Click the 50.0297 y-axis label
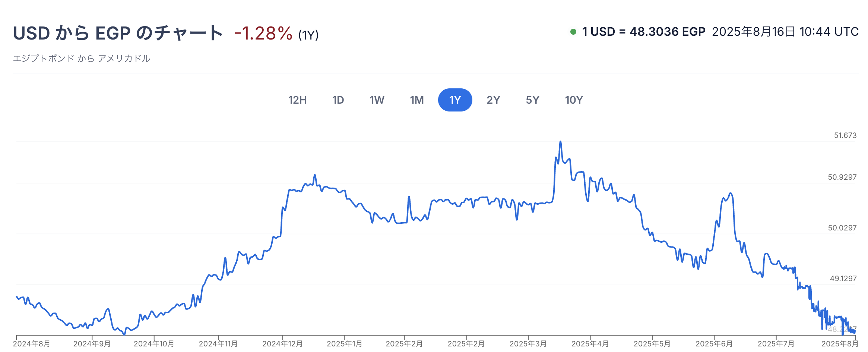868x352 pixels. (842, 228)
